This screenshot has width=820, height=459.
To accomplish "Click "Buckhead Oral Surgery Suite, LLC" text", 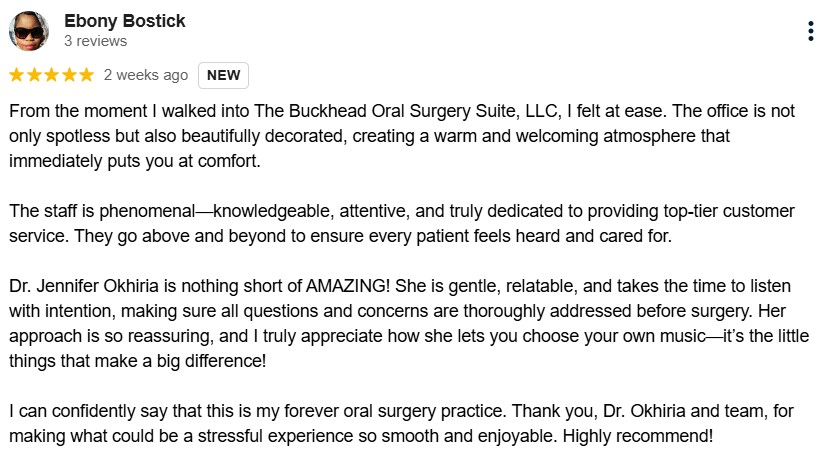I will tap(425, 111).
